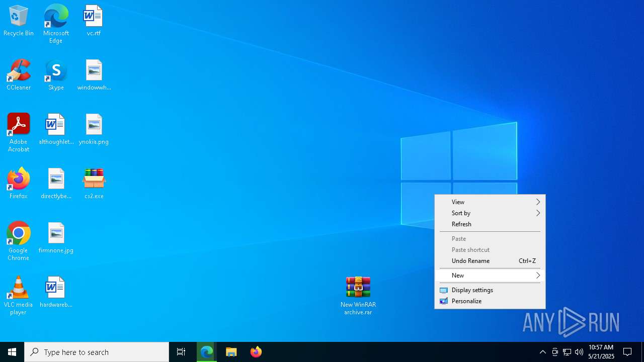
Task: Open Personalize from context menu
Action: pyautogui.click(x=490, y=301)
